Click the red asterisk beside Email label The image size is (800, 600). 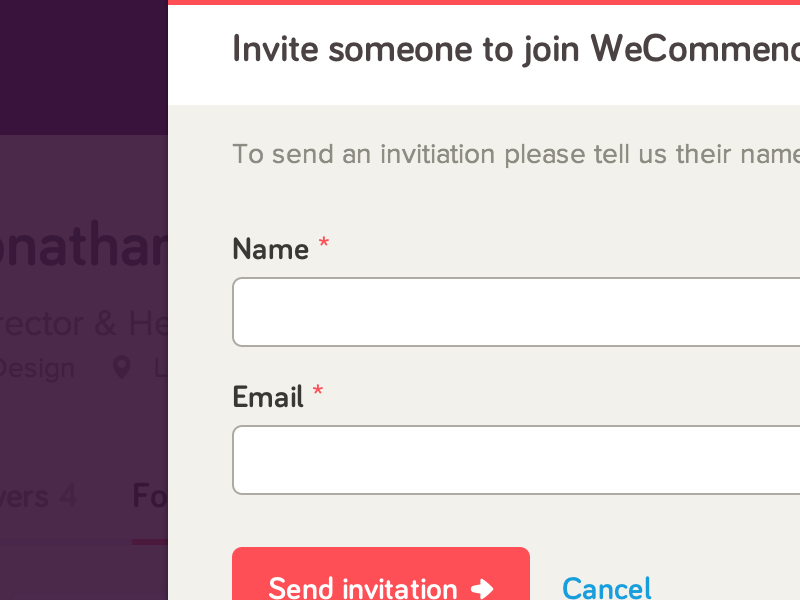coord(317,391)
